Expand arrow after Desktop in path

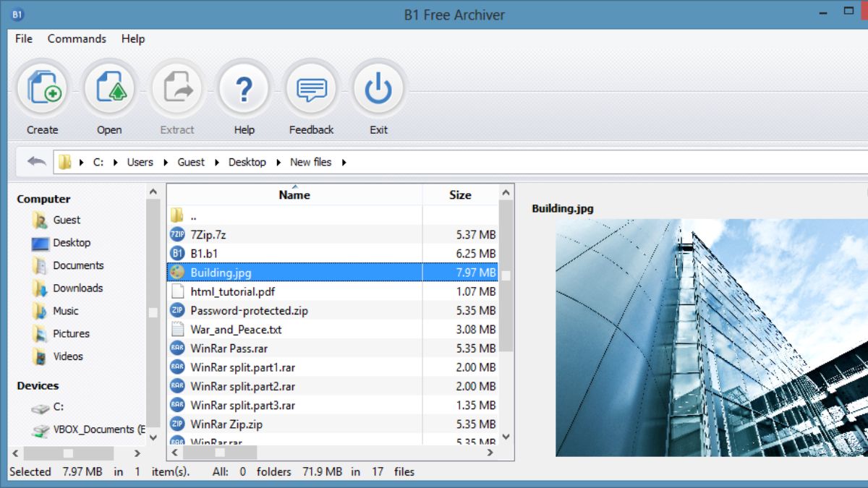[x=278, y=162]
